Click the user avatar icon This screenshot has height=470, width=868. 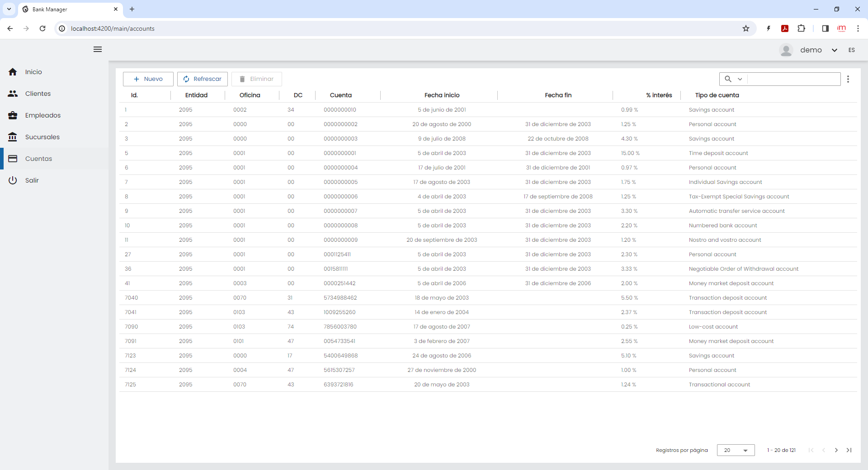point(786,50)
